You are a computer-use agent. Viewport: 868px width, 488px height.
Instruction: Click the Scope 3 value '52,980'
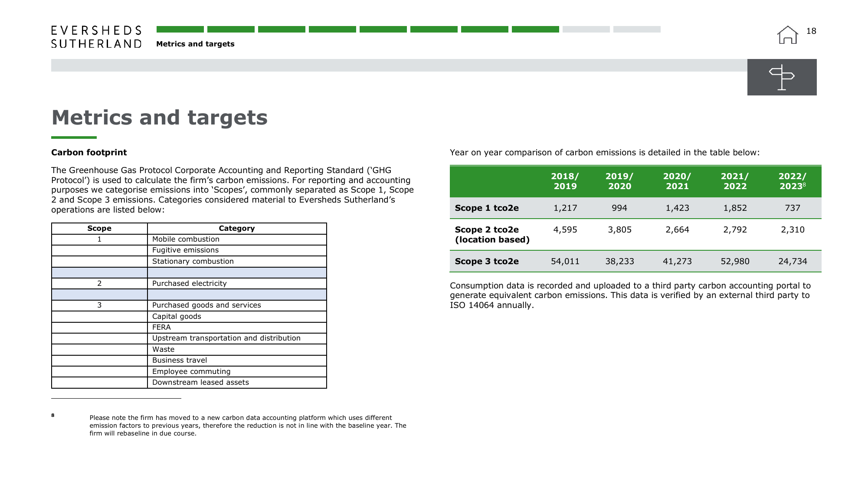(735, 262)
